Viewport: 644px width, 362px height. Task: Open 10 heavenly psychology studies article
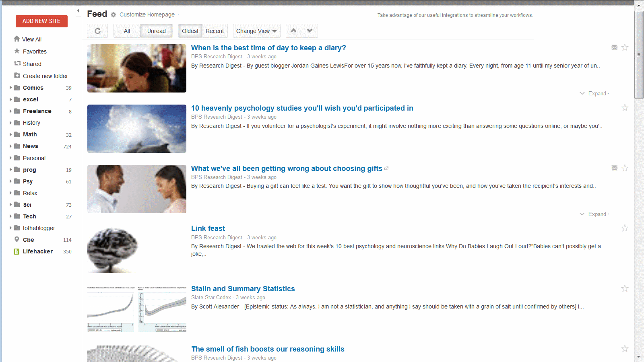point(302,108)
